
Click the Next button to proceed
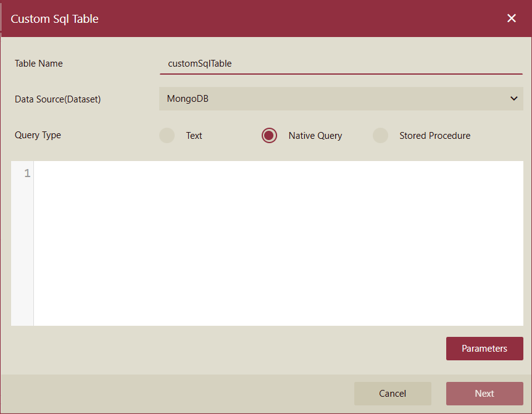[x=484, y=393]
